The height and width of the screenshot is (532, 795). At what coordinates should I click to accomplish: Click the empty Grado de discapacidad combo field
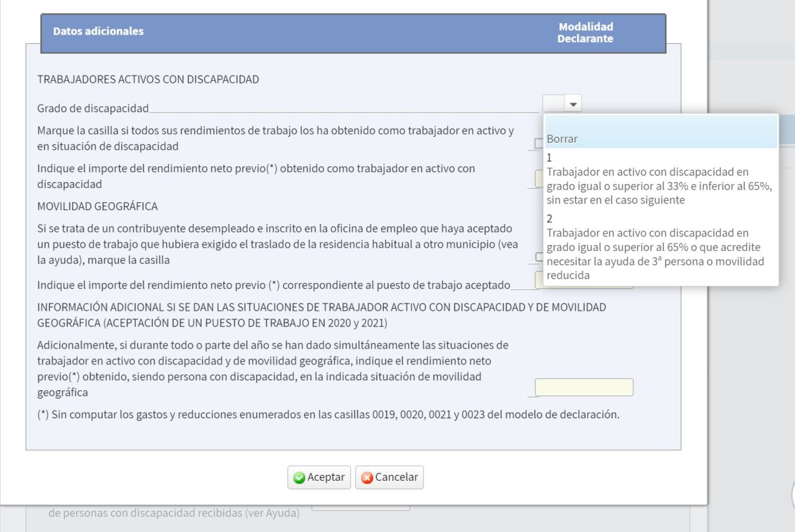coord(553,104)
